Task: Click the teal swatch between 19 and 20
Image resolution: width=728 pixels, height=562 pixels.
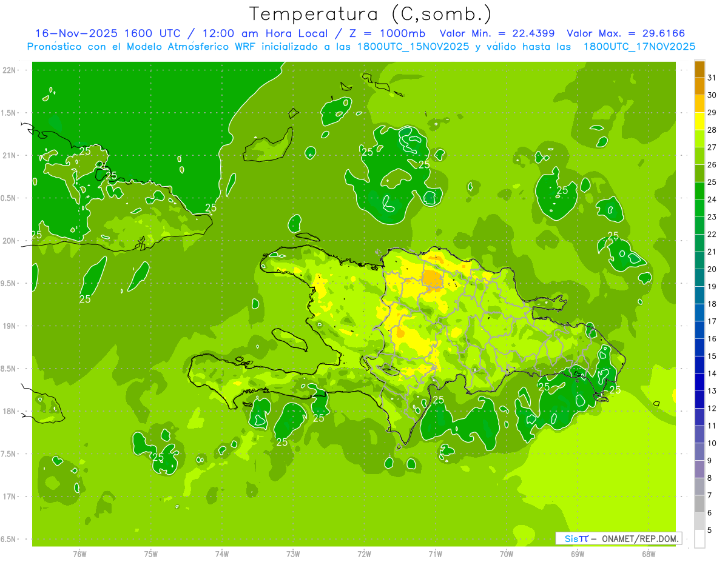Action: point(699,278)
